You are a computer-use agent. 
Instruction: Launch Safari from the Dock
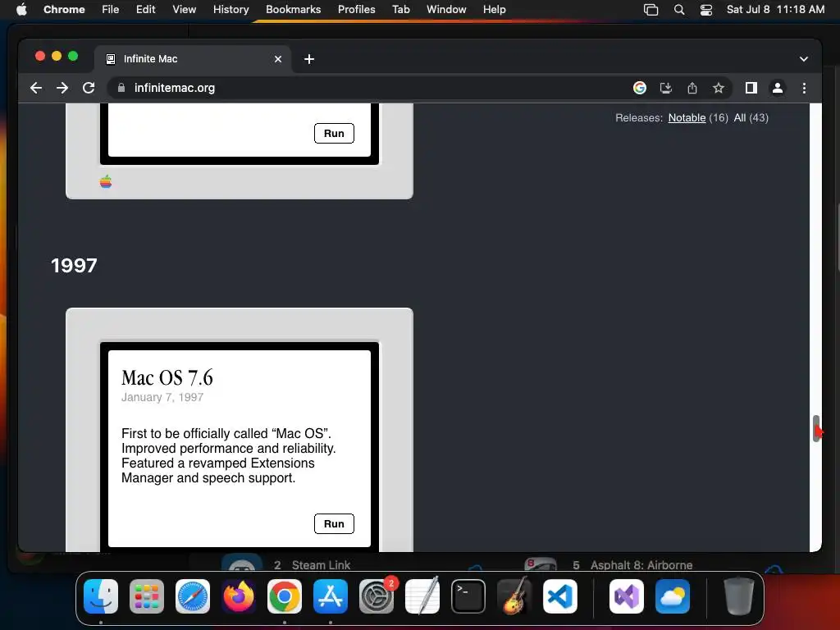tap(193, 596)
